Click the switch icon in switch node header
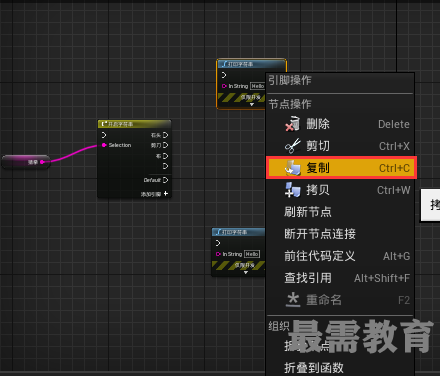The width and height of the screenshot is (440, 376). [x=104, y=124]
